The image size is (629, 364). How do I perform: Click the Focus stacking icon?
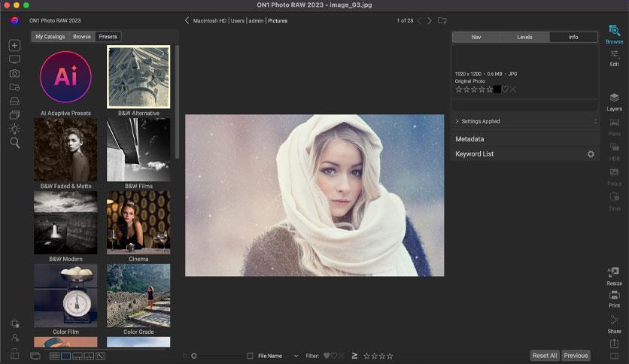pos(614,172)
